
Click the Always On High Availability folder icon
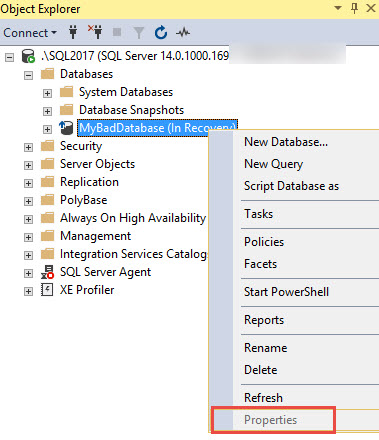[x=47, y=218]
